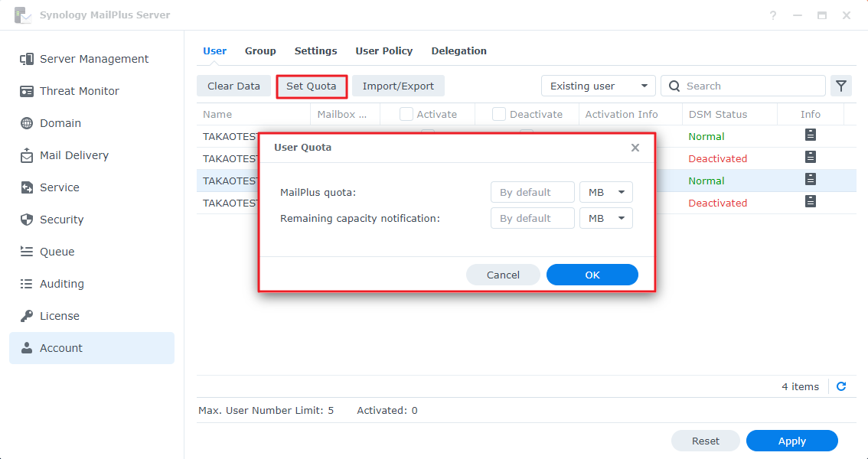Open the MB unit dropdown for MailPlus quota
This screenshot has width=868, height=459.
(x=605, y=191)
